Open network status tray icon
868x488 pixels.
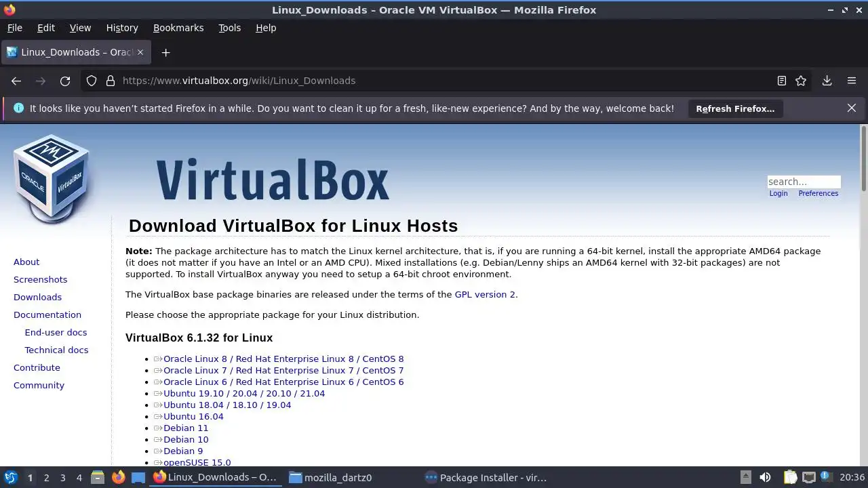(808, 477)
